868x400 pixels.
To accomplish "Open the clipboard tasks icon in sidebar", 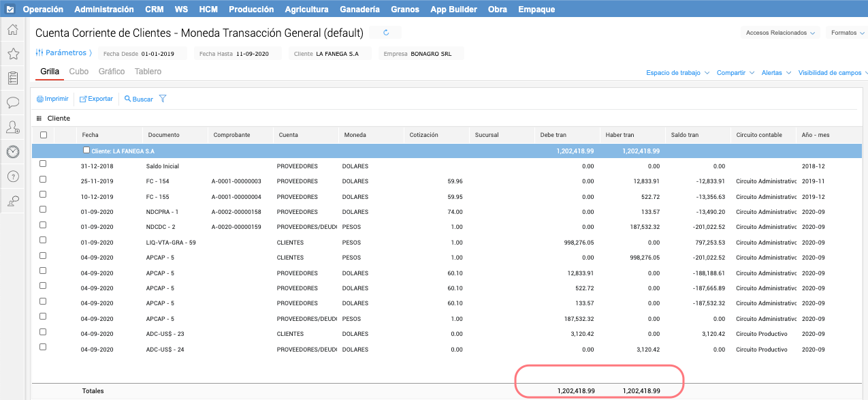I will click(x=12, y=78).
